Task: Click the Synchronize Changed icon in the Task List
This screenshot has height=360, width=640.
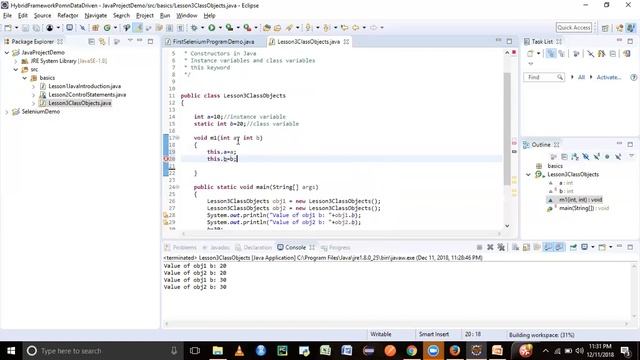Action: pyautogui.click(x=627, y=53)
